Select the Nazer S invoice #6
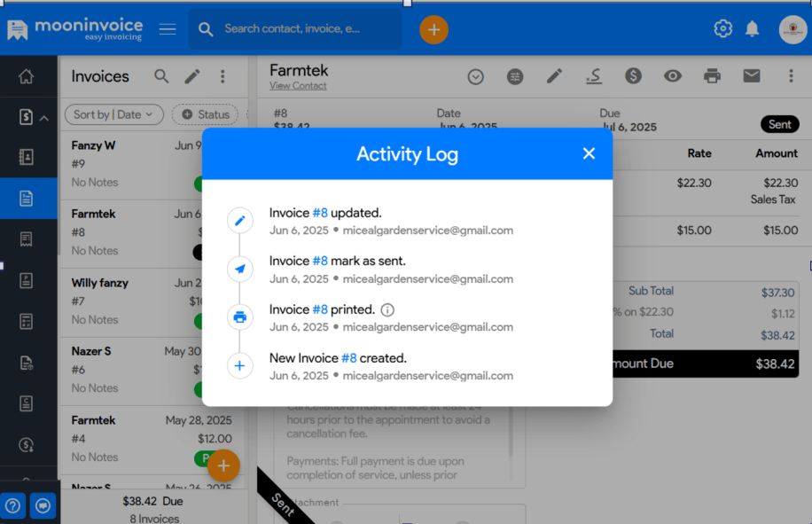 click(131, 371)
